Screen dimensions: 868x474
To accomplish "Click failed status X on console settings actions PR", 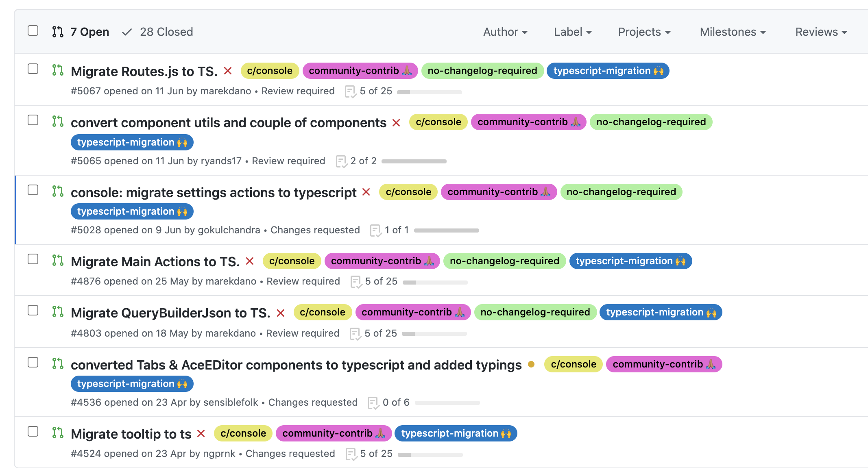I will pyautogui.click(x=366, y=192).
